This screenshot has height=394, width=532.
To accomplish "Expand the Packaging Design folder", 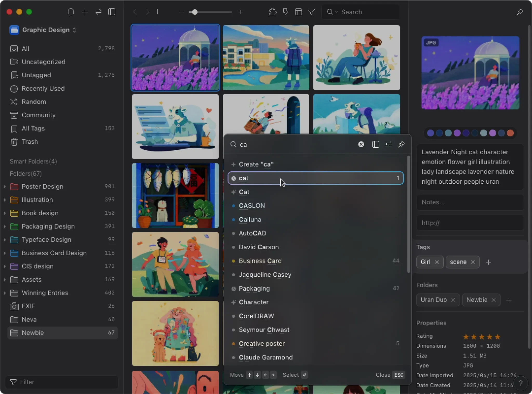I will click(x=5, y=226).
